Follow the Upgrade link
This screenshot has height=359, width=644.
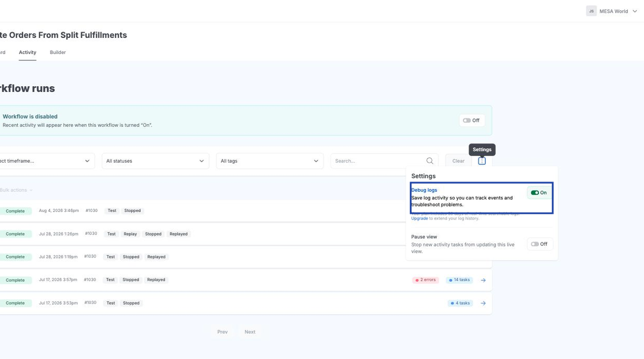click(419, 218)
